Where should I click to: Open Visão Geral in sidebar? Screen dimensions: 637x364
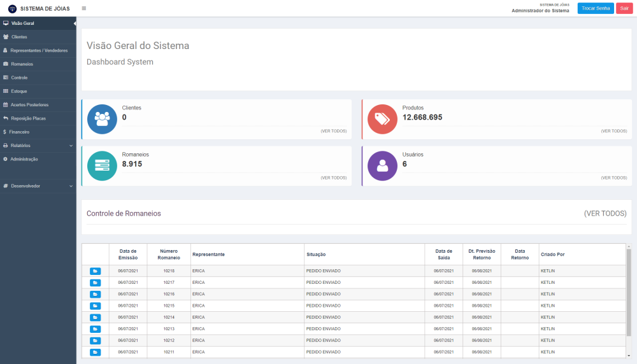(38, 23)
